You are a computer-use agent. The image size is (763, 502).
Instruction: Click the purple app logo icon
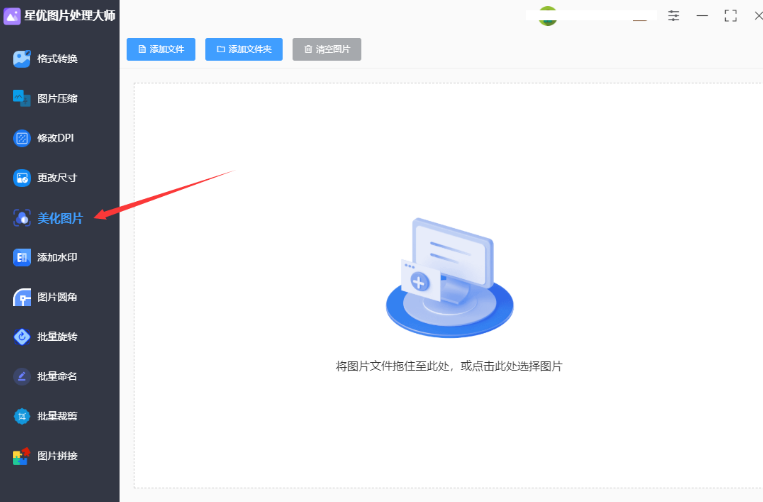click(x=12, y=16)
